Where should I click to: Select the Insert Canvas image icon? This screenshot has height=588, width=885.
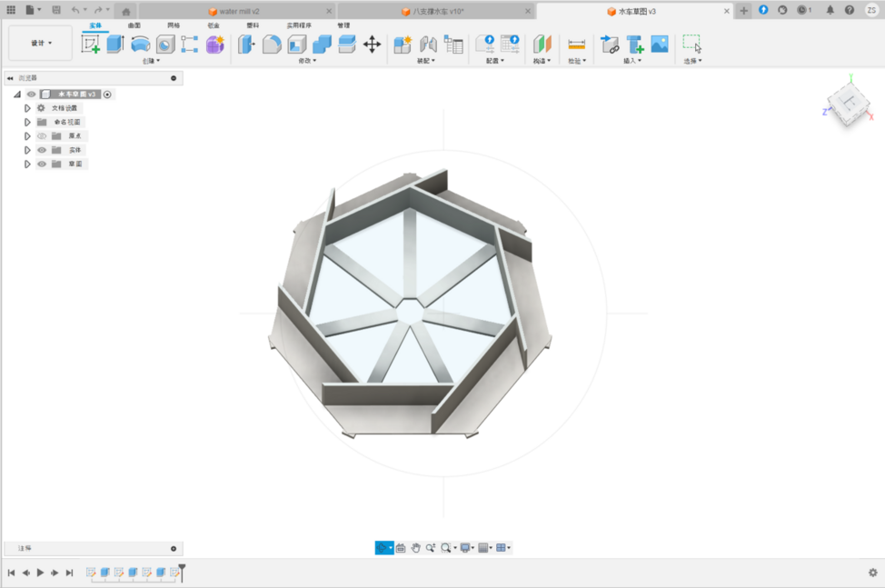click(660, 45)
